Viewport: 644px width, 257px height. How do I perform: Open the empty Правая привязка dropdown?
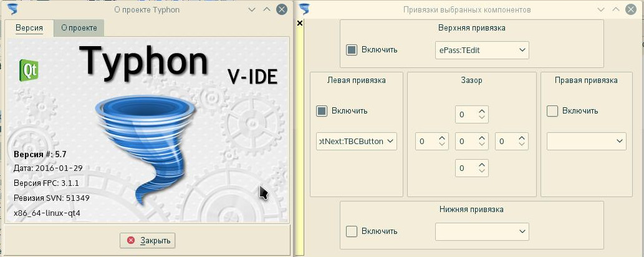tap(586, 142)
